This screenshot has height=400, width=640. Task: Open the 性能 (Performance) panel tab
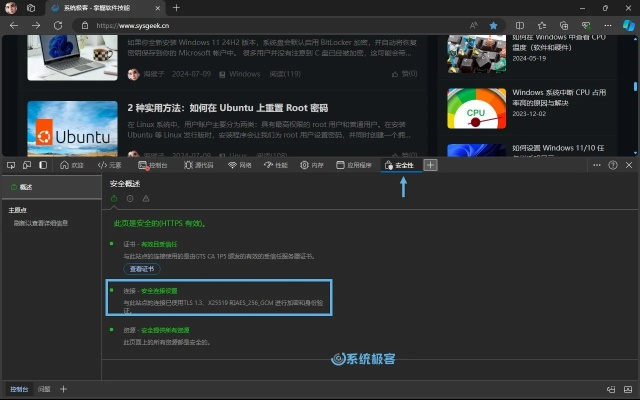point(275,165)
